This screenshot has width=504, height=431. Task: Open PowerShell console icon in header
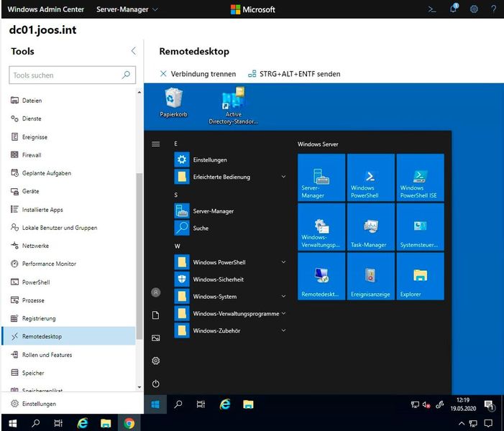(432, 9)
